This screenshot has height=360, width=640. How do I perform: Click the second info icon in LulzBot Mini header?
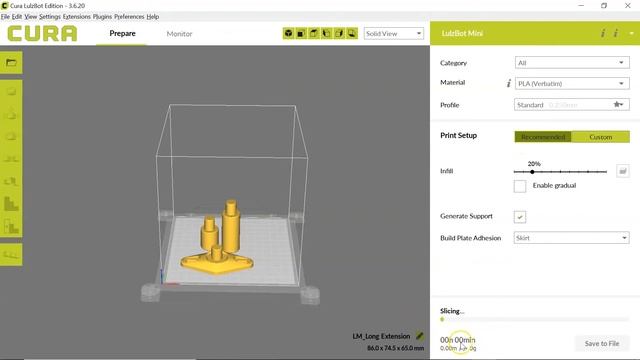coord(616,33)
